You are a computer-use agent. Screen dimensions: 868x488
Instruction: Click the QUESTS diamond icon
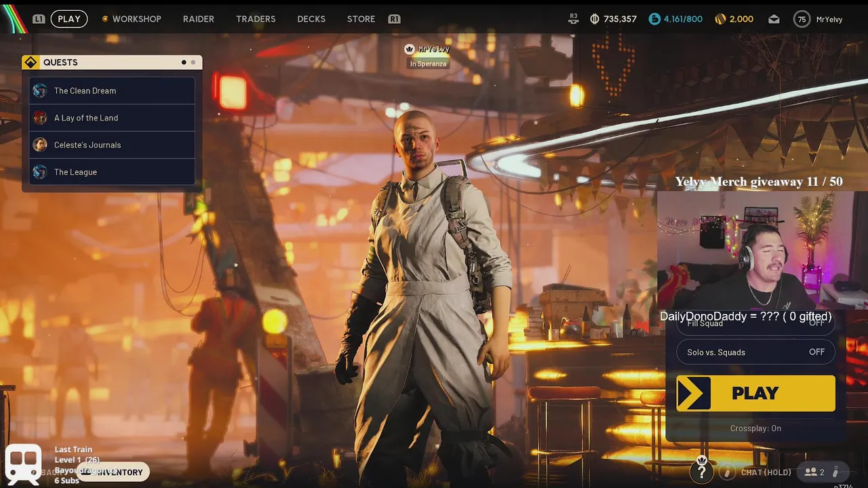coord(31,62)
